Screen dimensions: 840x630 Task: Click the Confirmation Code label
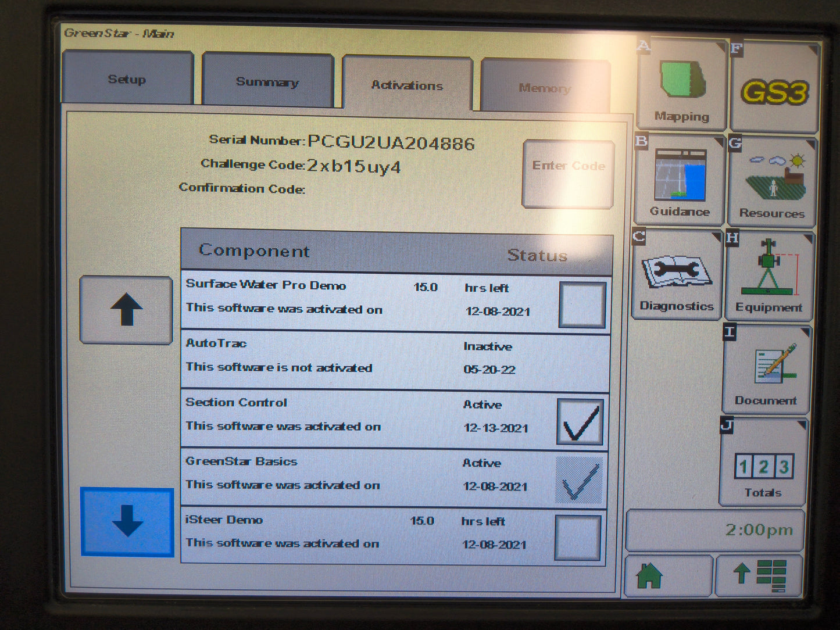pos(242,188)
